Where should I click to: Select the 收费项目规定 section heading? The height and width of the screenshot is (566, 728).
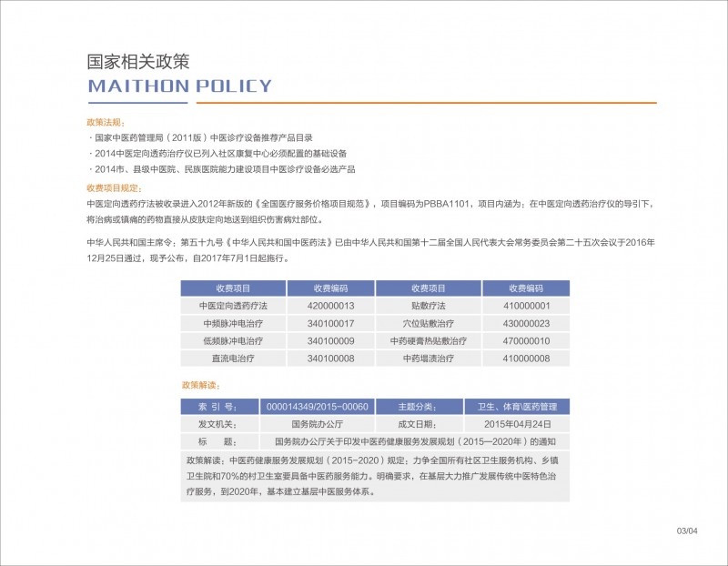111,187
